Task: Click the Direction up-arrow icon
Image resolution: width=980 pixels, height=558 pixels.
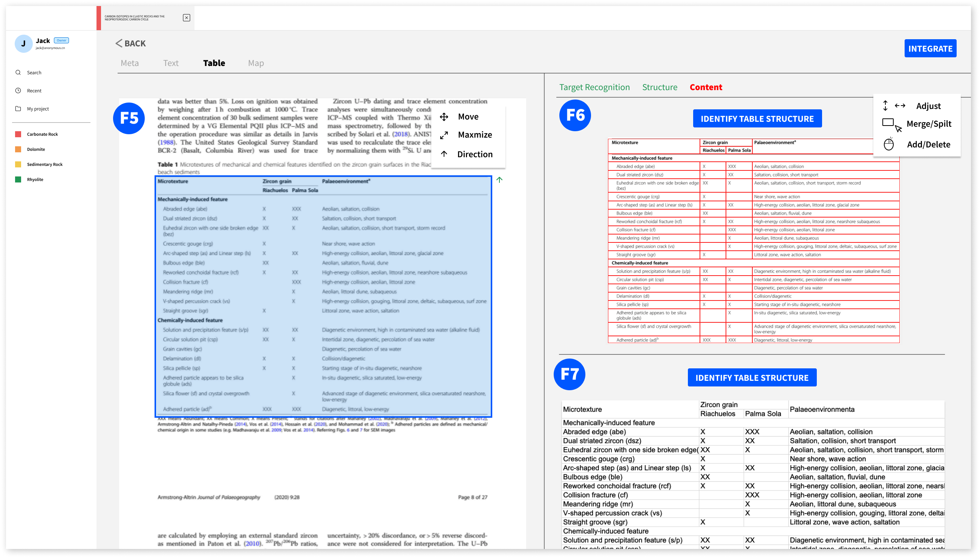Action: pyautogui.click(x=444, y=154)
